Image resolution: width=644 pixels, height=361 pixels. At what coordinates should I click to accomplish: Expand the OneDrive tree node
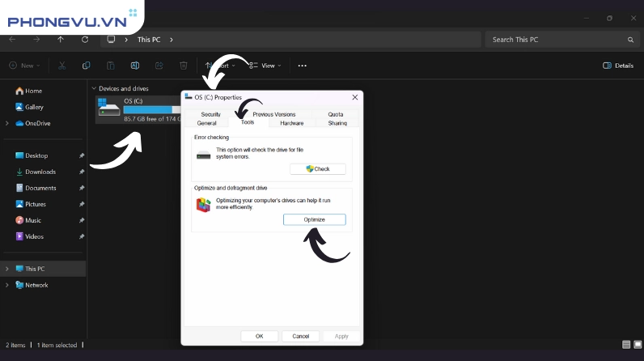[7, 123]
